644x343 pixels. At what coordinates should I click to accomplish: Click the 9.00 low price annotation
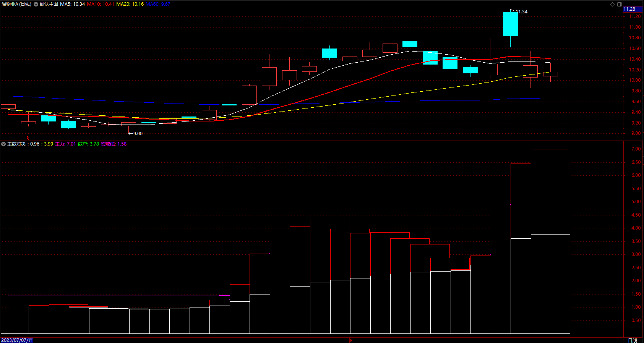[138, 134]
